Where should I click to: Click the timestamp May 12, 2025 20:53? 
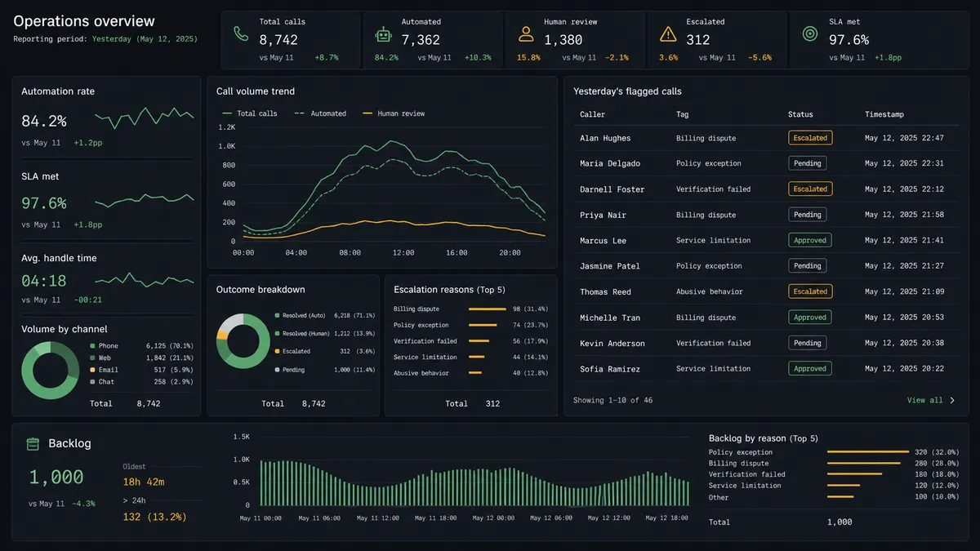click(904, 318)
